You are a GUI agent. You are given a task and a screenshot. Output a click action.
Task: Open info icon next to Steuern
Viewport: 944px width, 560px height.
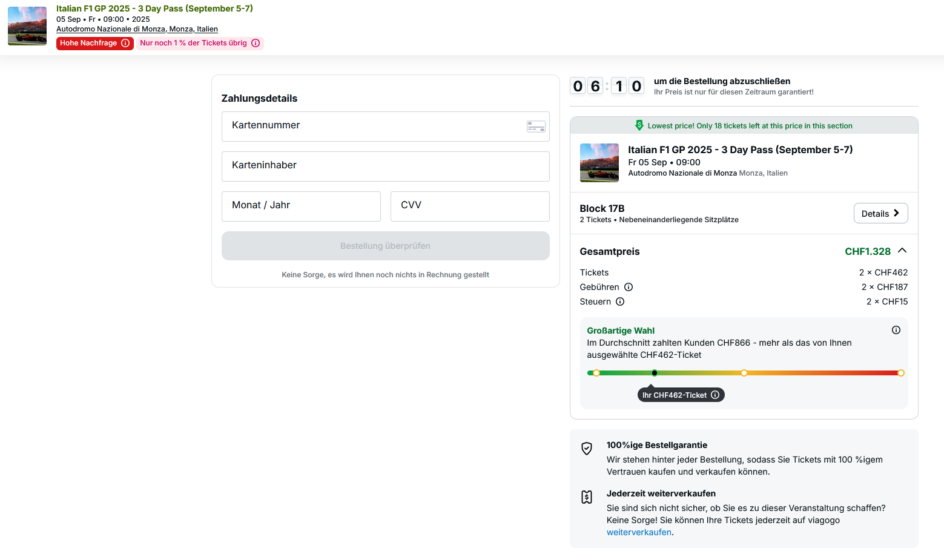pyautogui.click(x=620, y=301)
